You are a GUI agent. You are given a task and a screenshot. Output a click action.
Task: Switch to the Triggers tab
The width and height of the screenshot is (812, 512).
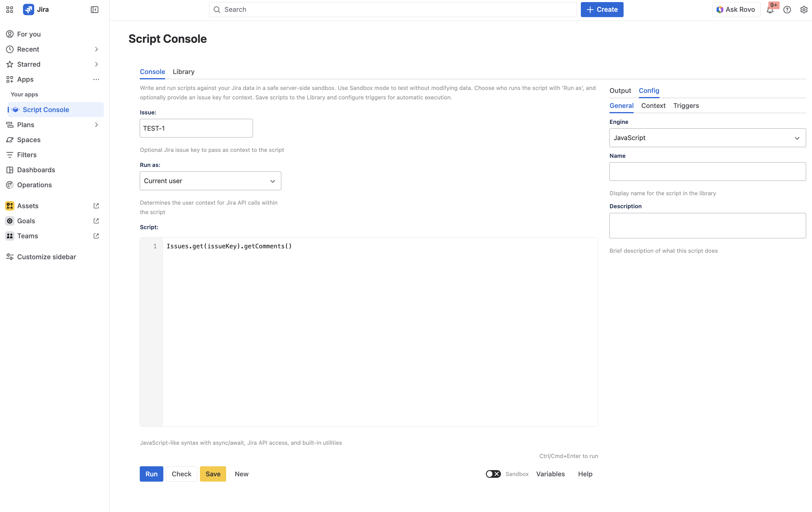(686, 106)
